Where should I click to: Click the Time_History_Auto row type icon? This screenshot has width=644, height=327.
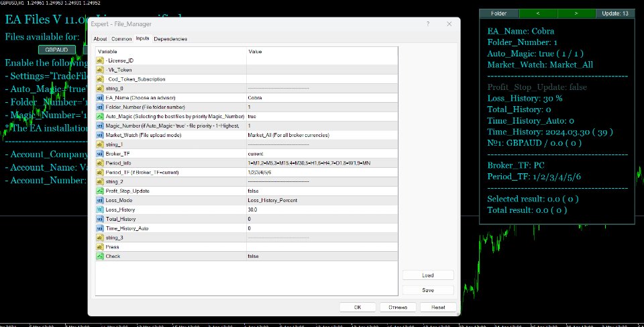(x=100, y=228)
